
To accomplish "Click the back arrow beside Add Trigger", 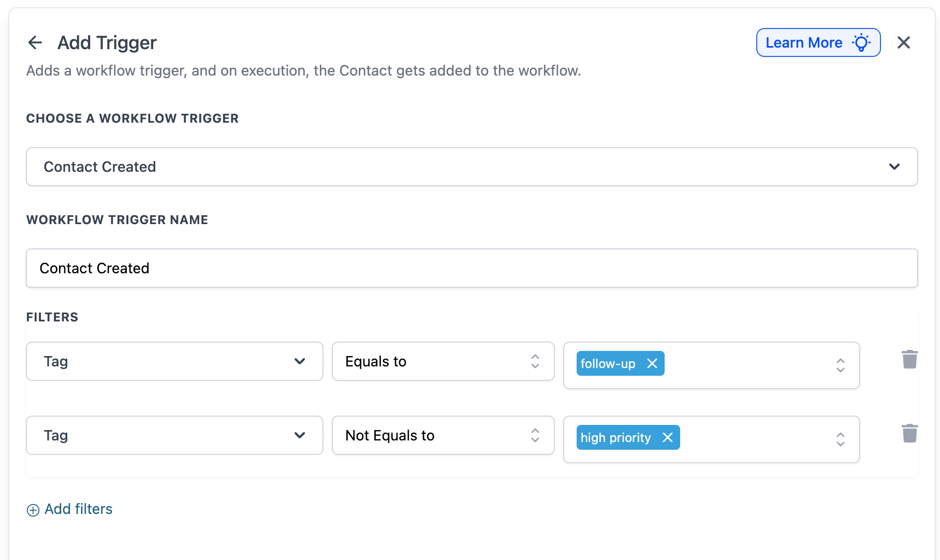I will [35, 42].
